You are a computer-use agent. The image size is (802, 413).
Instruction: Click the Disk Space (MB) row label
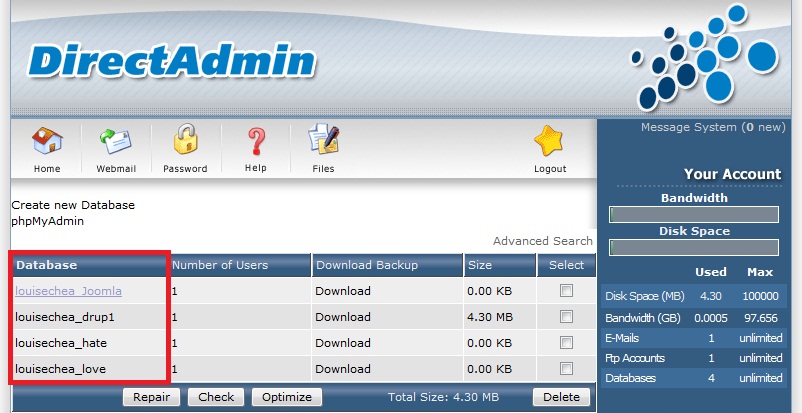tap(644, 296)
